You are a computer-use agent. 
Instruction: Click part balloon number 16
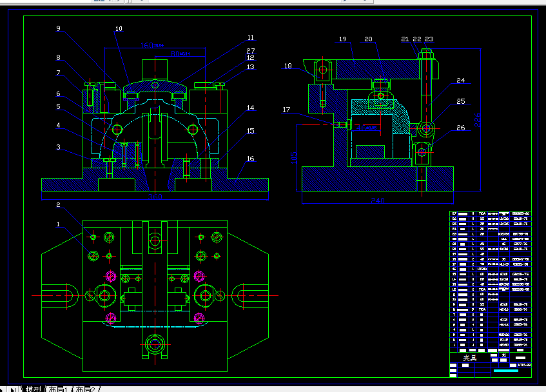[x=251, y=159]
